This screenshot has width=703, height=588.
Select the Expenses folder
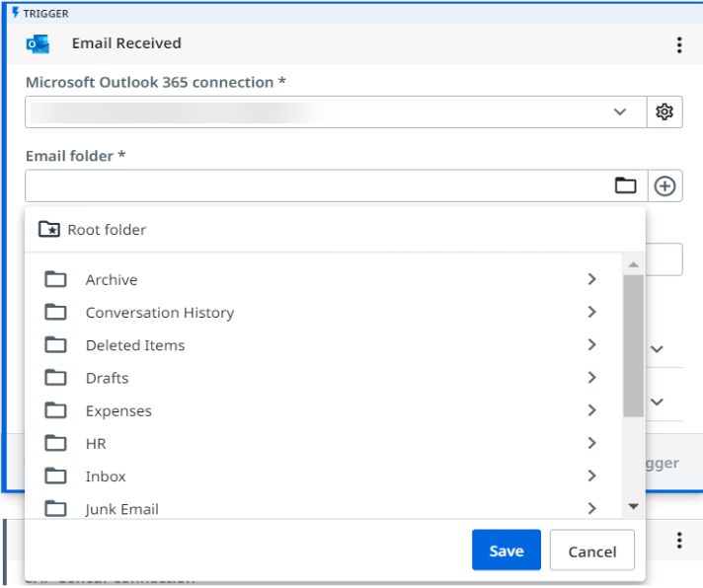(x=118, y=410)
